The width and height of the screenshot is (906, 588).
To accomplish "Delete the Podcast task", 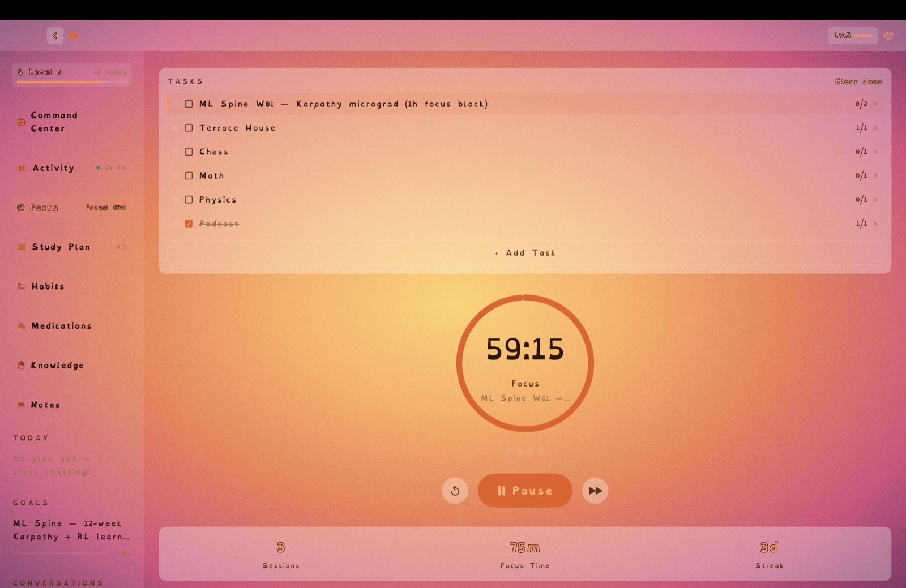I will click(875, 224).
